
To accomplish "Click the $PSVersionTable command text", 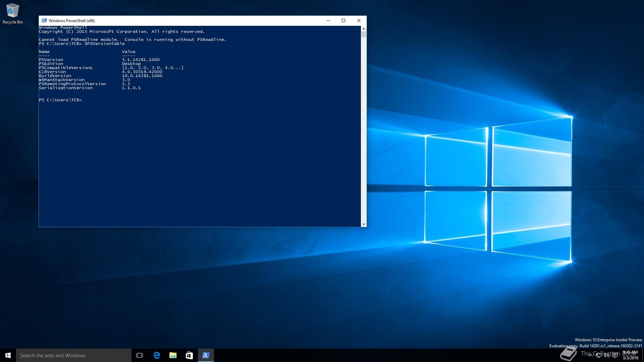I will point(105,44).
